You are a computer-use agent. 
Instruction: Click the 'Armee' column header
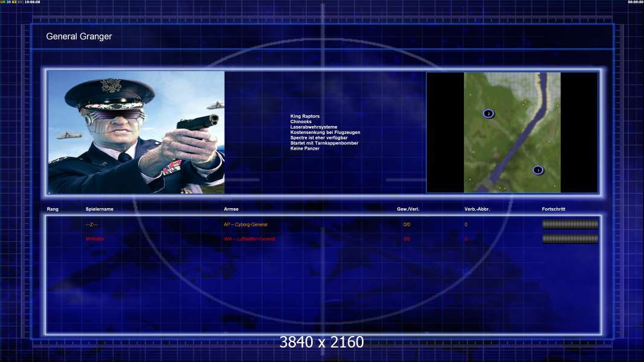231,209
